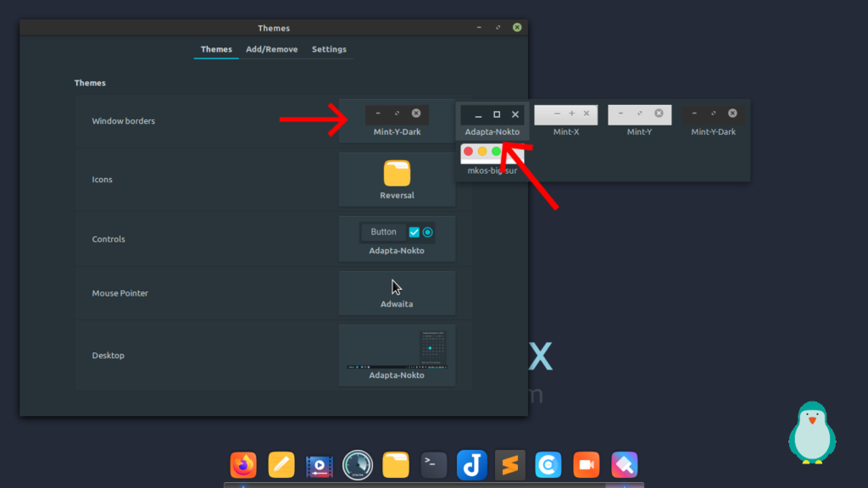The image size is (868, 488).
Task: Open the Mouse Pointer selector showing Adwaita
Action: coord(397,293)
